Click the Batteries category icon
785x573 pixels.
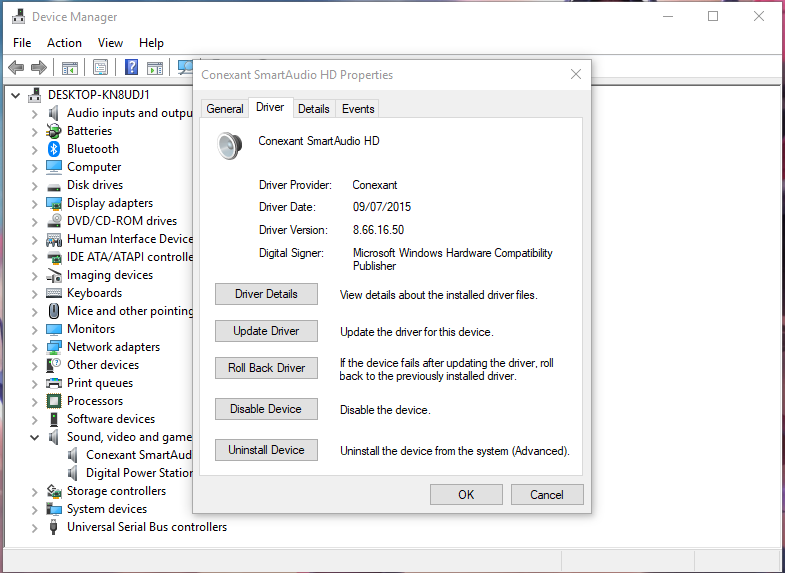tap(54, 131)
